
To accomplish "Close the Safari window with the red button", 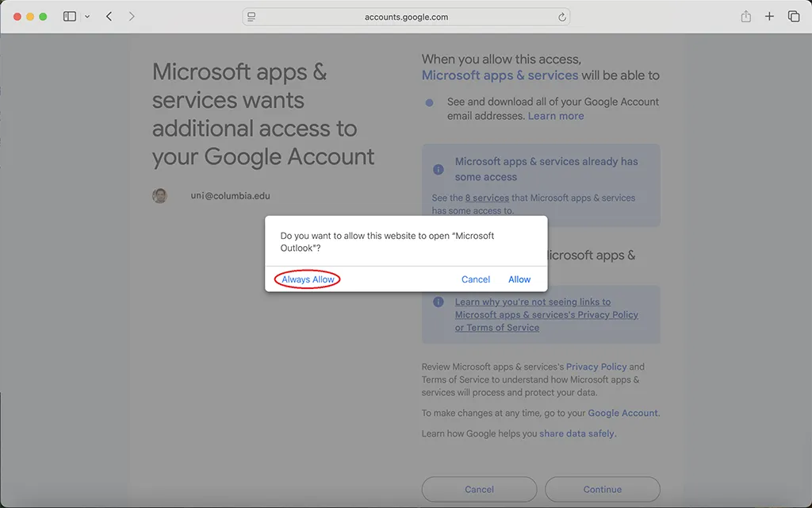I will tap(17, 17).
